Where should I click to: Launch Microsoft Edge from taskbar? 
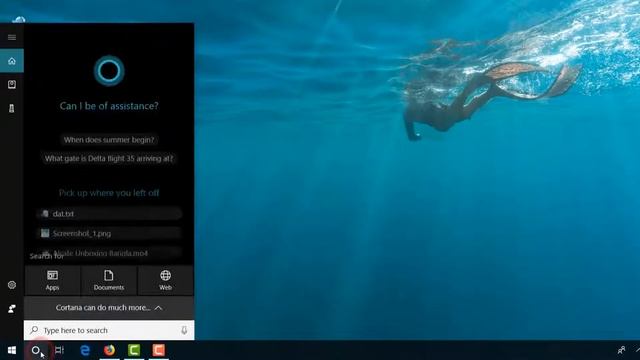click(x=85, y=350)
